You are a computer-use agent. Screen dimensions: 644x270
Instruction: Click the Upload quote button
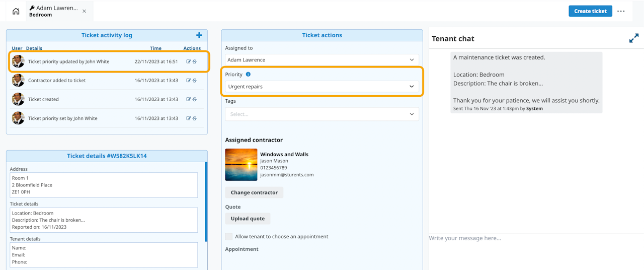pyautogui.click(x=248, y=219)
